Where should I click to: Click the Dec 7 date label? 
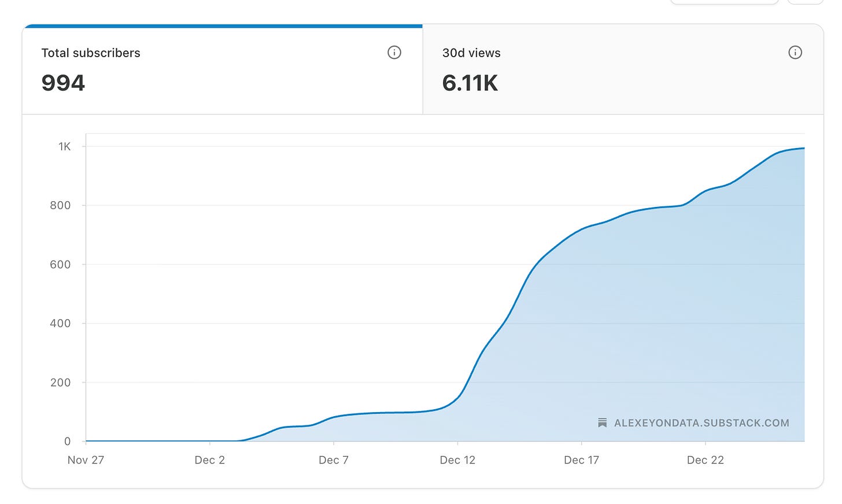pyautogui.click(x=334, y=460)
